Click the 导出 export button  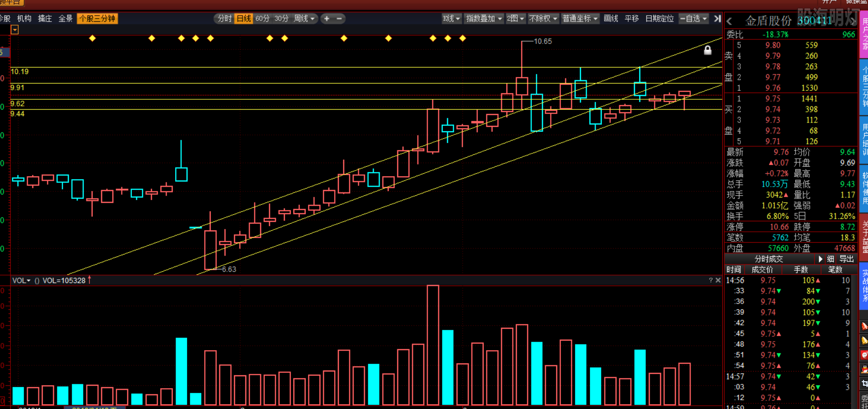[847, 259]
